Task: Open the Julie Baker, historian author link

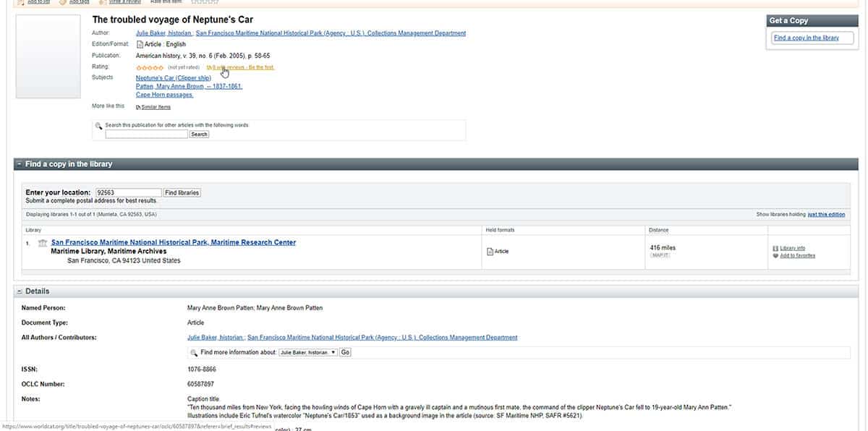Action: coord(163,33)
